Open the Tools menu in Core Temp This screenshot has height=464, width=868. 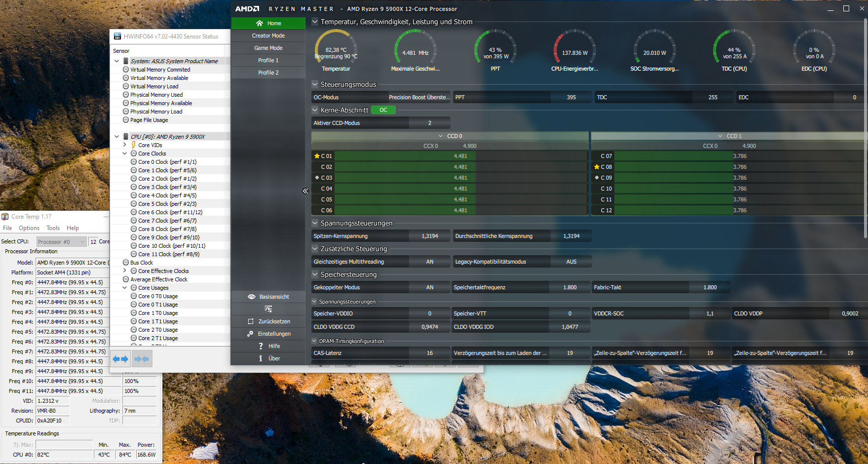tap(53, 228)
